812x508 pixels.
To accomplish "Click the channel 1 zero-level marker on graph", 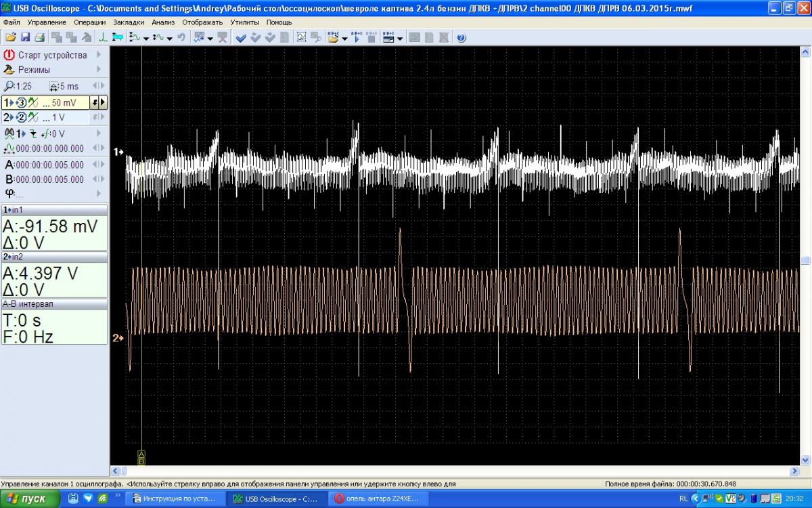I will [118, 152].
